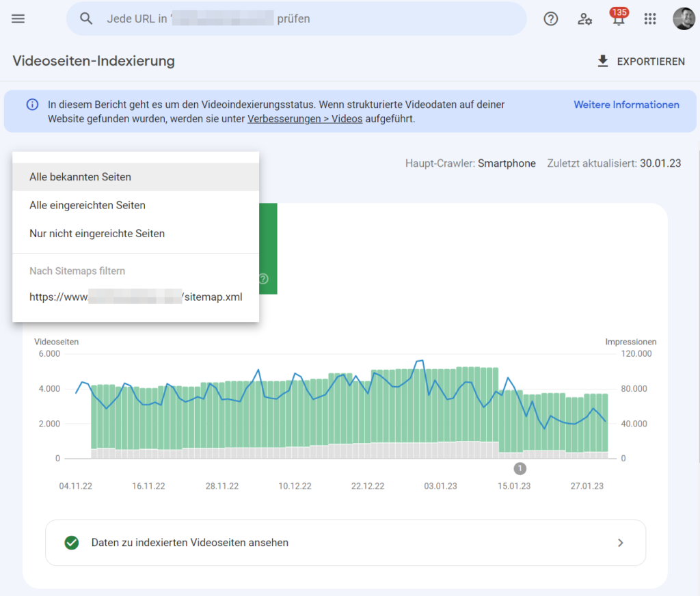The height and width of the screenshot is (596, 700).
Task: Open the account profile avatar
Action: (684, 18)
